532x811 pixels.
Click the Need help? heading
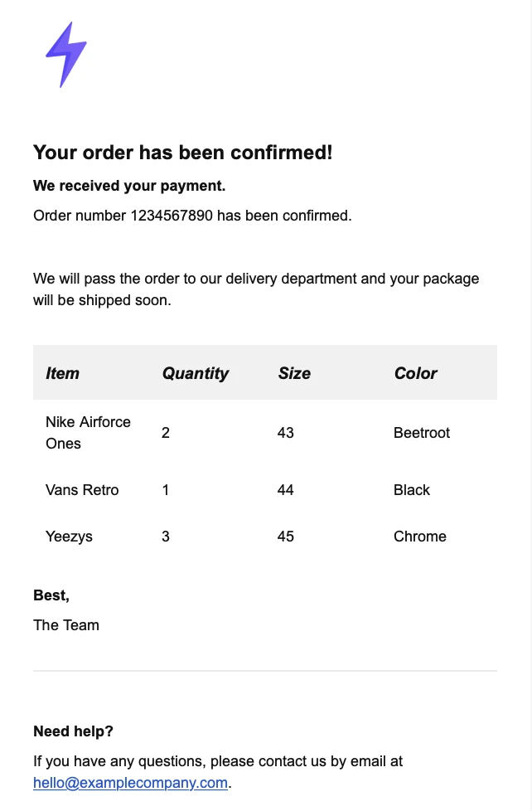tap(73, 731)
